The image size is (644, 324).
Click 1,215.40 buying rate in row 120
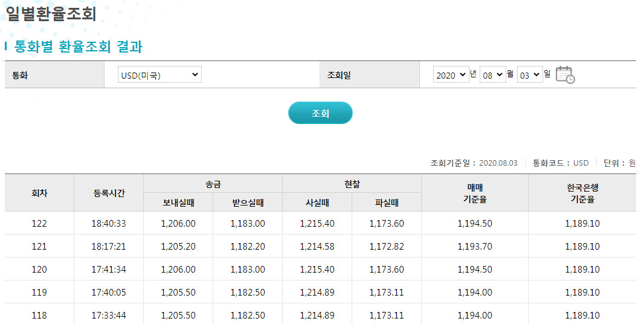[317, 270]
